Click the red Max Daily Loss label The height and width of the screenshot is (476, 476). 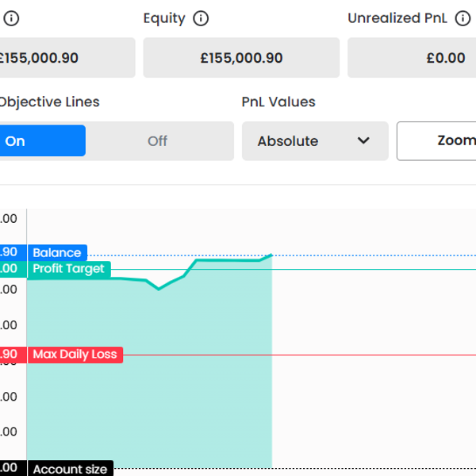75,355
